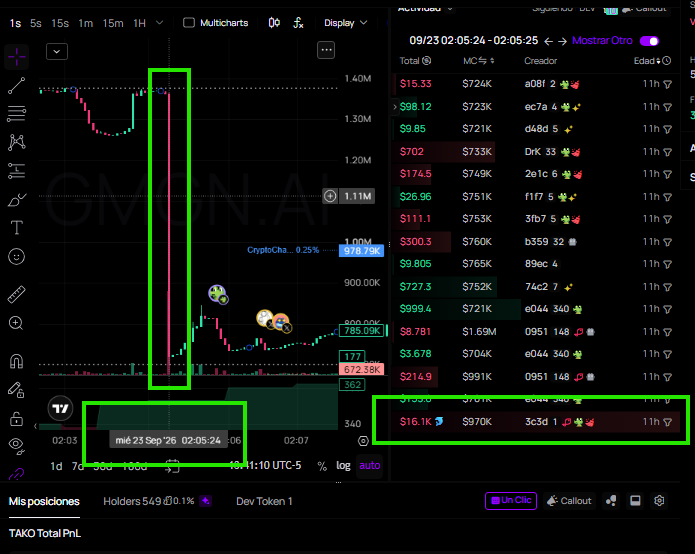Open the bubble map icon
The height and width of the screenshot is (554, 695).
pyautogui.click(x=611, y=501)
